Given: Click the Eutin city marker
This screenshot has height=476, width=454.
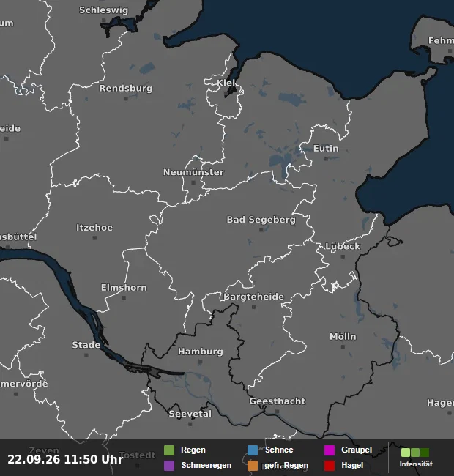Looking at the screenshot, I should tap(326, 159).
